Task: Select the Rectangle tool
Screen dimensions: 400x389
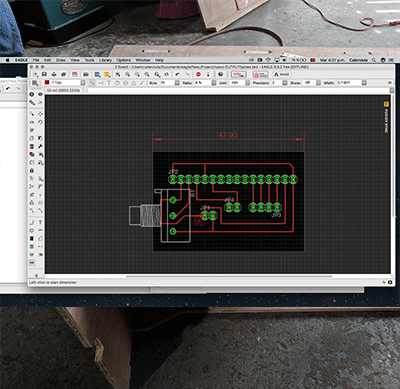Action: [32, 238]
